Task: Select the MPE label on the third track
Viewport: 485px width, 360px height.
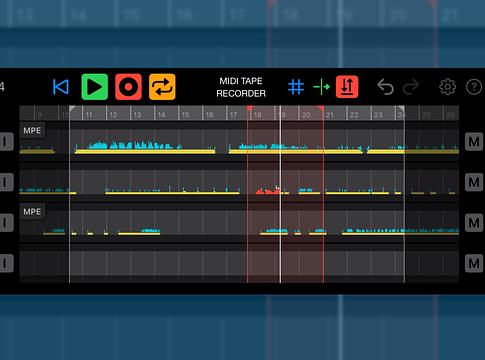Action: [x=32, y=212]
